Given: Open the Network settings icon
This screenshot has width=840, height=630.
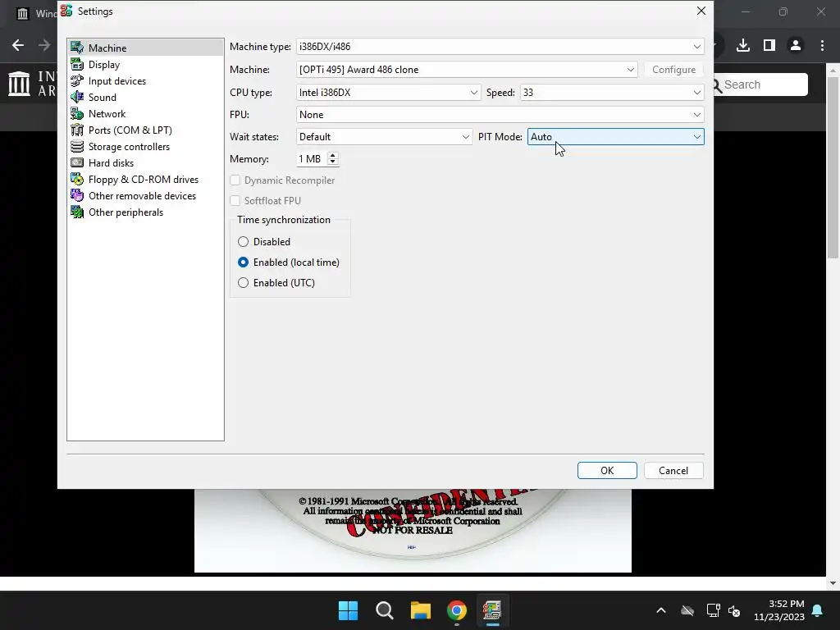Looking at the screenshot, I should [x=77, y=113].
